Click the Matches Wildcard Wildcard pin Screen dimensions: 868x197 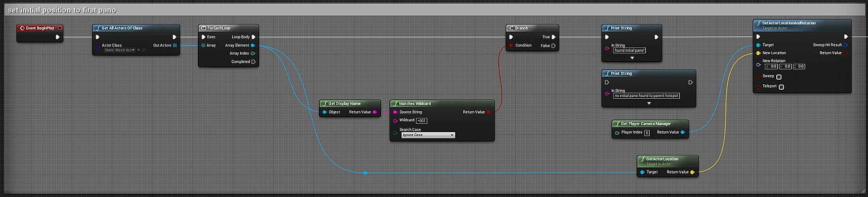395,120
